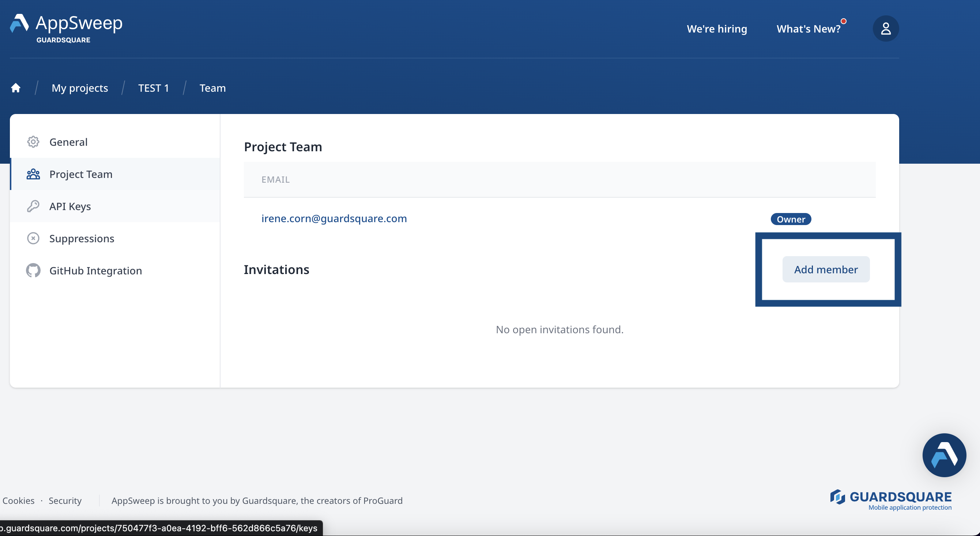The width and height of the screenshot is (980, 536).
Task: Open the Cookies footer link
Action: (18, 501)
